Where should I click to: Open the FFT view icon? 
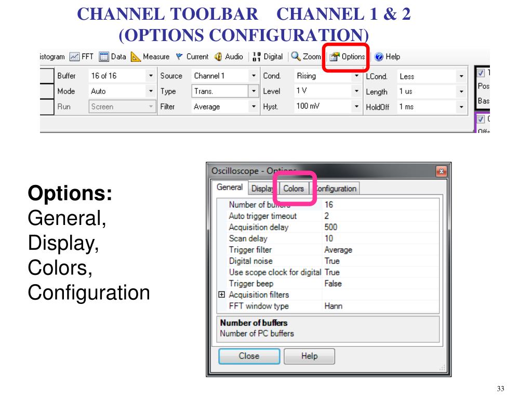[x=74, y=57]
